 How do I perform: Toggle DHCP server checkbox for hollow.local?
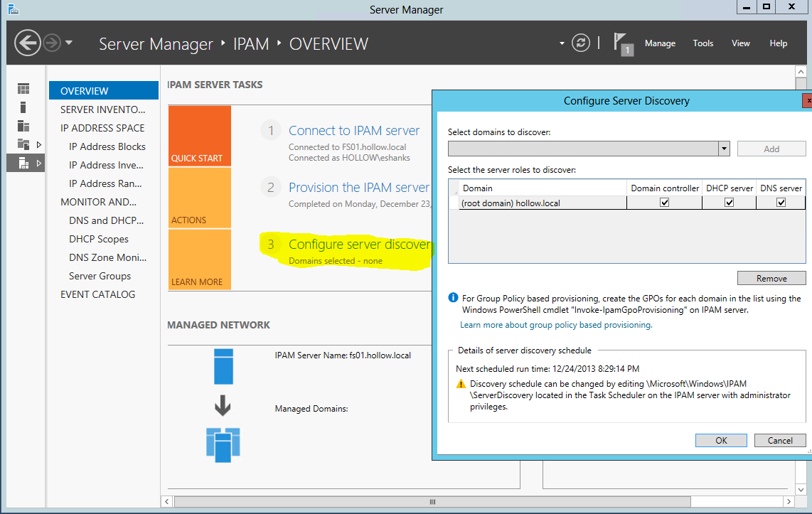click(729, 203)
